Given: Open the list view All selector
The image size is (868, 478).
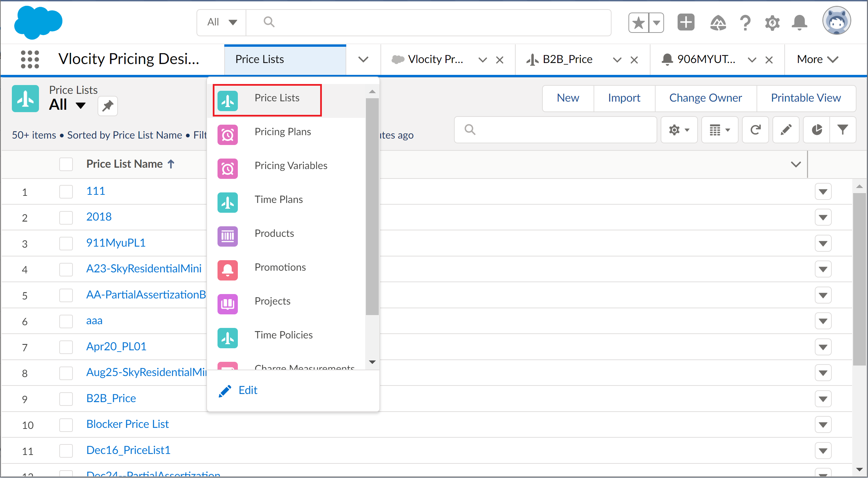Looking at the screenshot, I should (68, 105).
